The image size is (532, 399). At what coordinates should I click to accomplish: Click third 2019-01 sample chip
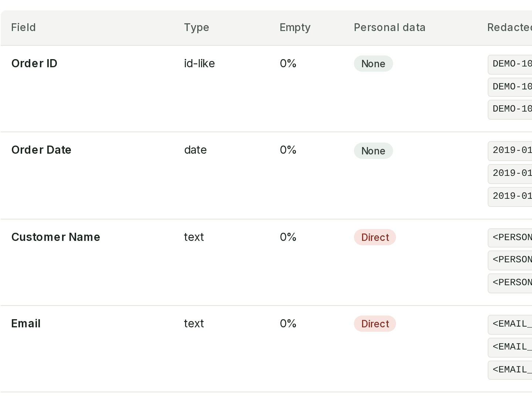[510, 197]
